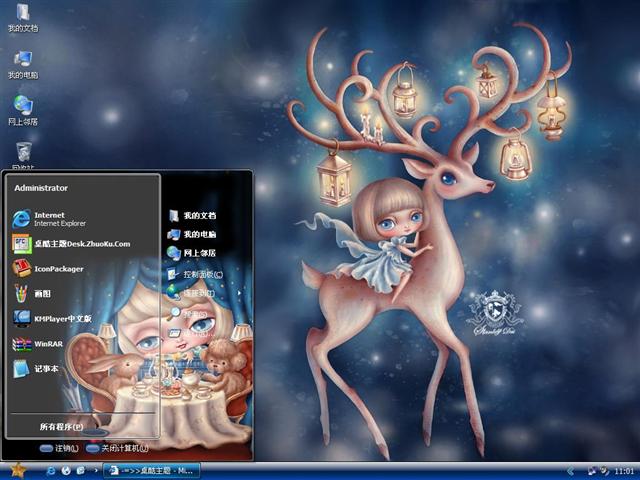The width and height of the screenshot is (640, 480).
Task: Open 我的文档 in Start menu right pane
Action: click(192, 216)
